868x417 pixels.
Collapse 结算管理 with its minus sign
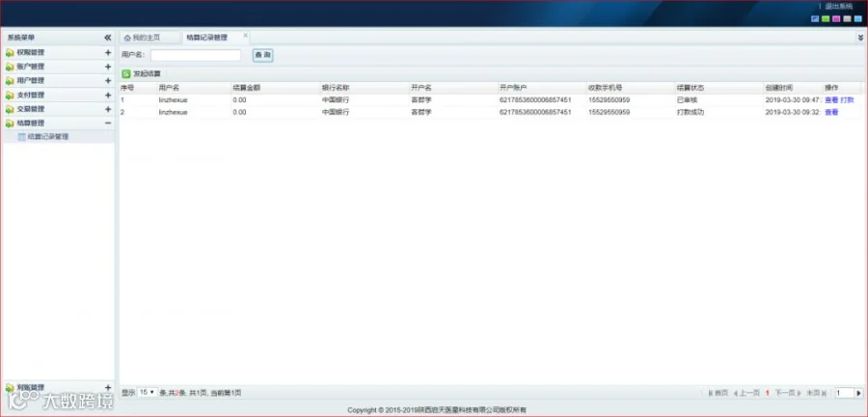(108, 123)
